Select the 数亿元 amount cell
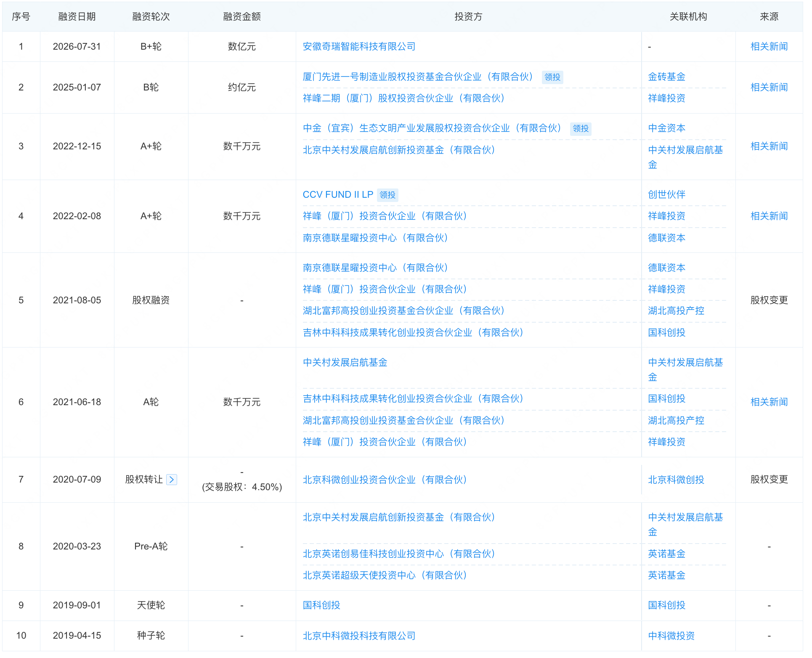Image resolution: width=812 pixels, height=658 pixels. [242, 47]
